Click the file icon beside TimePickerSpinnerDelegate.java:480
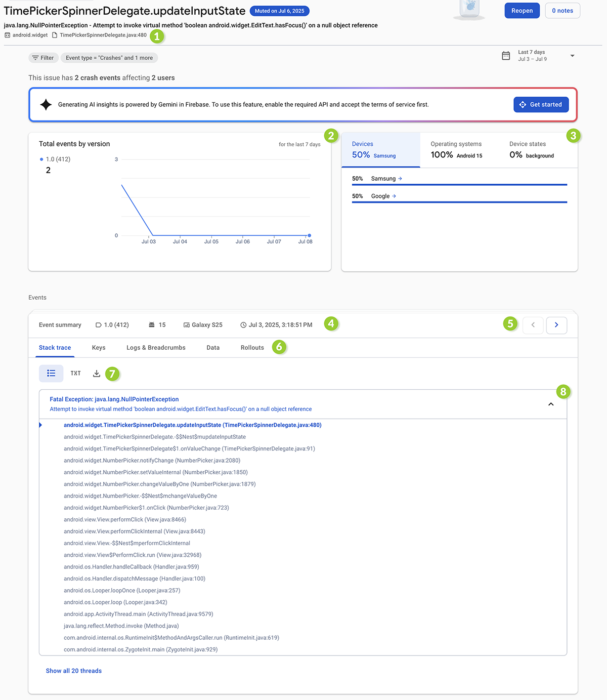The height and width of the screenshot is (700, 607). click(55, 35)
